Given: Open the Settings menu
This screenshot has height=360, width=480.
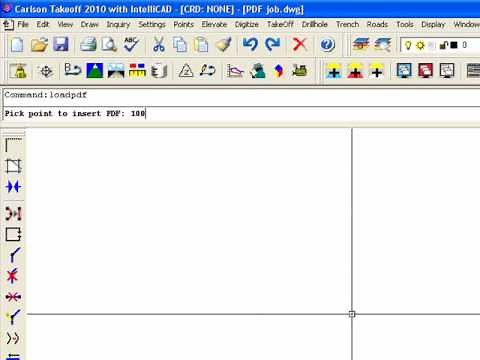Looking at the screenshot, I should coord(152,25).
